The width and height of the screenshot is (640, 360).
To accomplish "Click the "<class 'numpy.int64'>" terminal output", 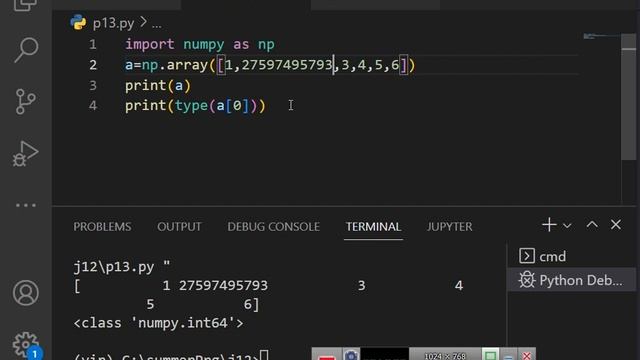I will (158, 323).
